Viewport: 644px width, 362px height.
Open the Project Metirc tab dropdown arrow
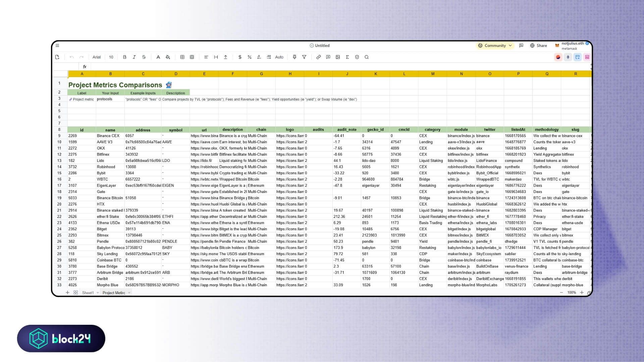click(129, 293)
